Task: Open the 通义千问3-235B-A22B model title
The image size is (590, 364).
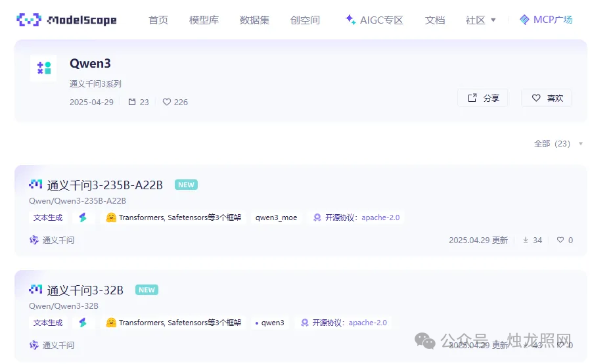Action: tap(104, 185)
